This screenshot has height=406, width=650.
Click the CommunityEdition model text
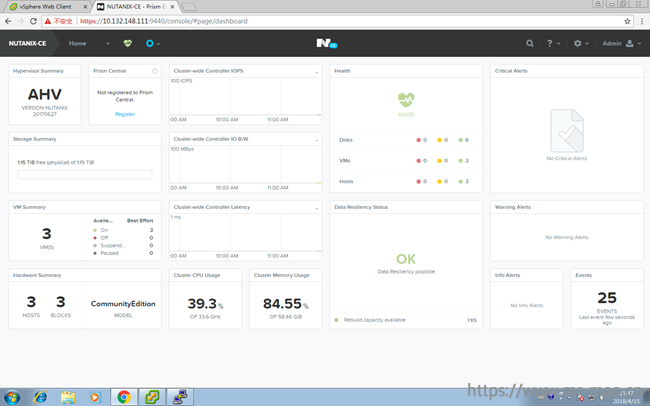123,304
